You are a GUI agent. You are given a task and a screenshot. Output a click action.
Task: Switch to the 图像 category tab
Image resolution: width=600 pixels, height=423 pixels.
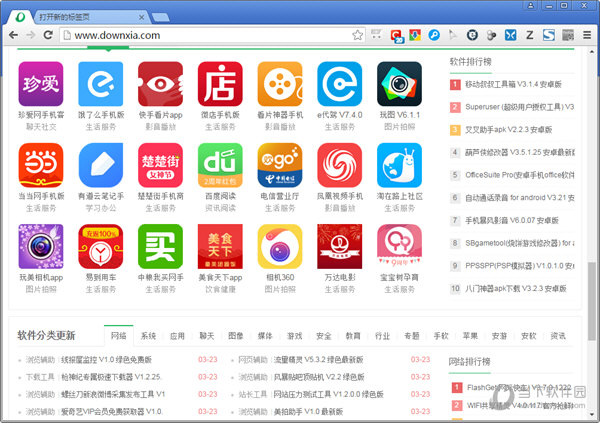point(236,336)
